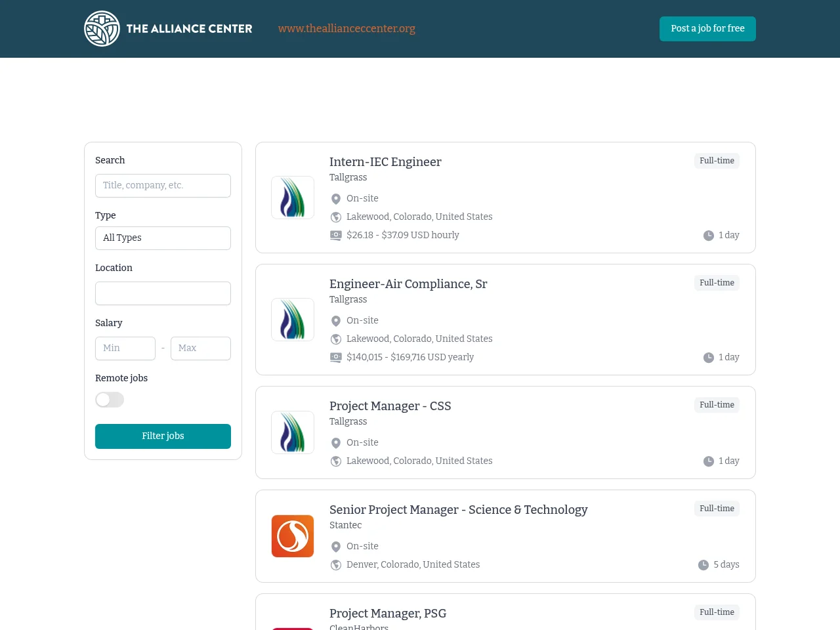This screenshot has height=630, width=840.
Task: Click clock icon on Intern-IEC Engineer card
Action: coord(709,236)
